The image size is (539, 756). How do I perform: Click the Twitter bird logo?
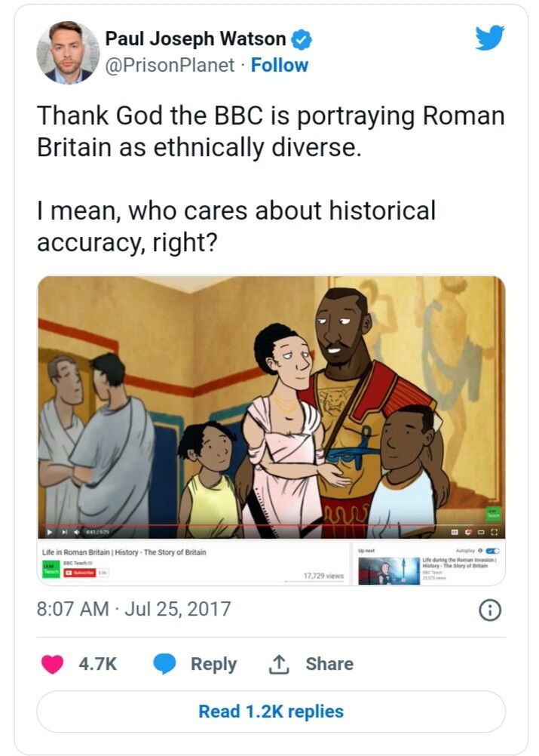coord(490,38)
